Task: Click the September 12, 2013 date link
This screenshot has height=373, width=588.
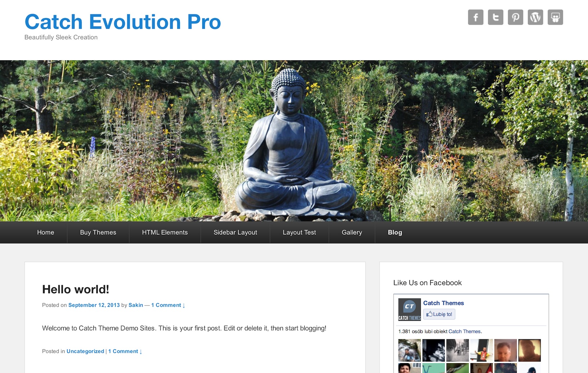Action: [x=94, y=305]
